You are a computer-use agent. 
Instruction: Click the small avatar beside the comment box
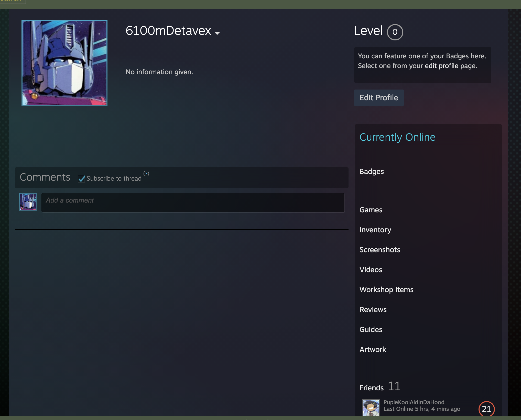28,202
